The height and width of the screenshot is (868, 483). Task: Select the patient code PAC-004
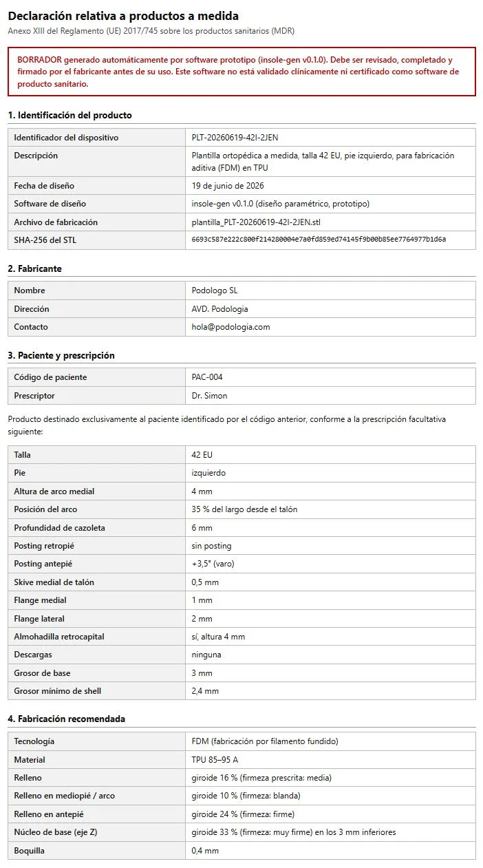click(x=207, y=377)
